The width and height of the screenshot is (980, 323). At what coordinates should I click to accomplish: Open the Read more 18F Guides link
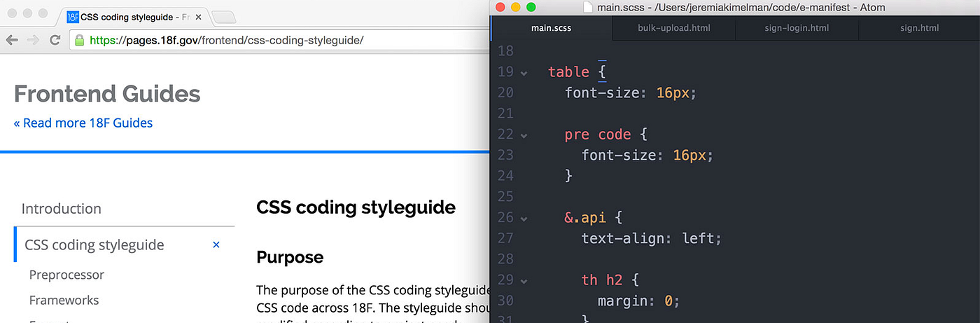83,123
